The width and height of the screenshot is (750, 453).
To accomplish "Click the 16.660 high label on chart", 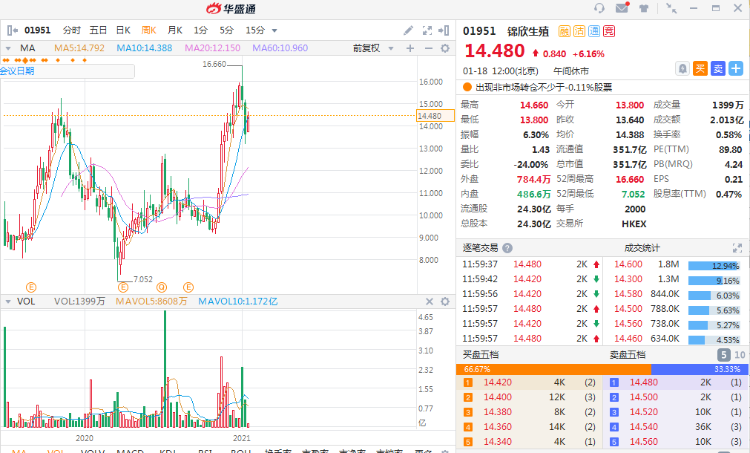I will tap(214, 64).
